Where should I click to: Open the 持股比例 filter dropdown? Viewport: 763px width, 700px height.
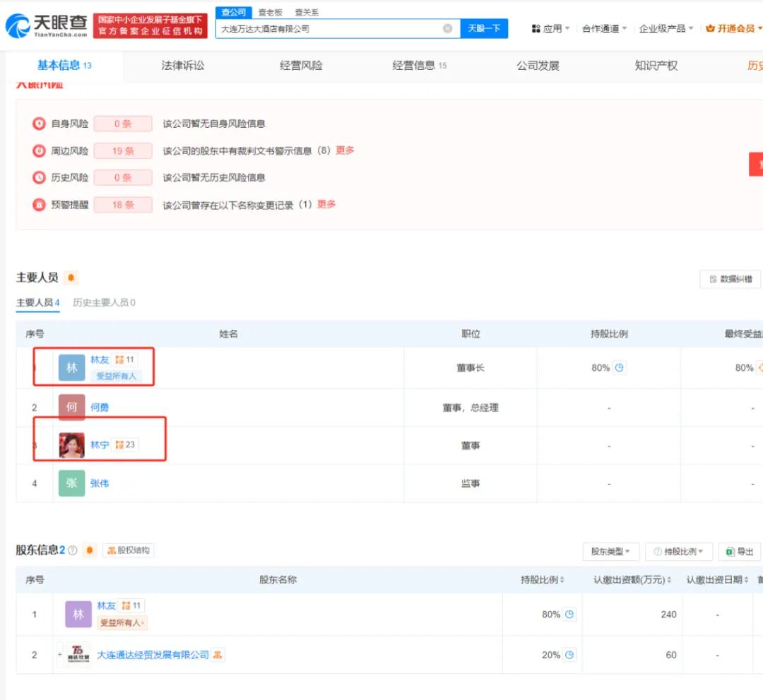678,552
